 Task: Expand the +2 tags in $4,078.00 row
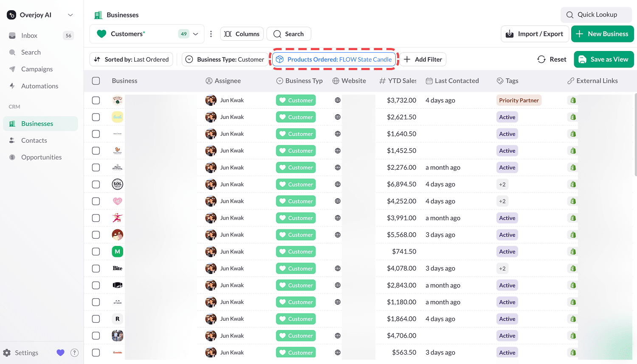coord(502,268)
